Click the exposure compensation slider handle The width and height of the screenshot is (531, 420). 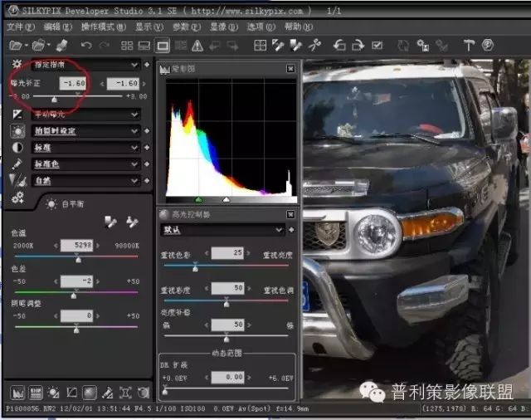click(x=54, y=100)
